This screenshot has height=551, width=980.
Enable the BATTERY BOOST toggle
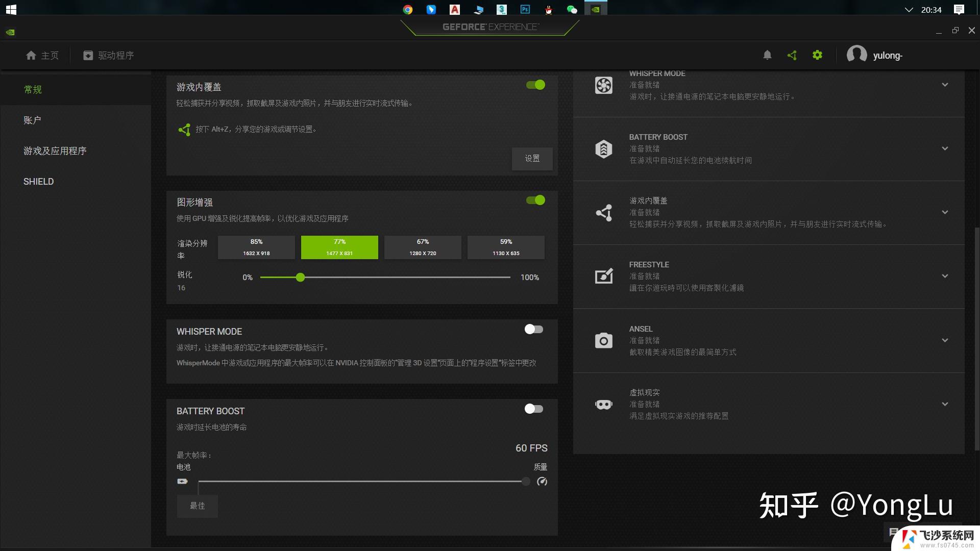coord(534,409)
